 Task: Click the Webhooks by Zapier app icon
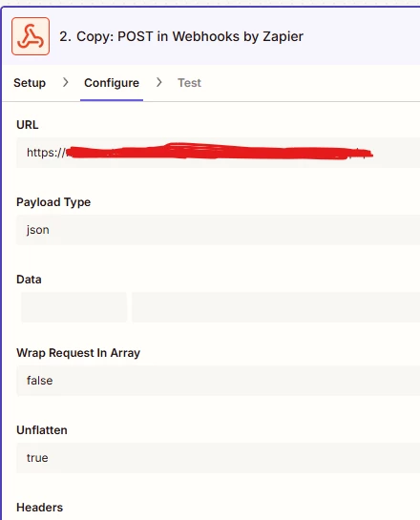point(31,36)
